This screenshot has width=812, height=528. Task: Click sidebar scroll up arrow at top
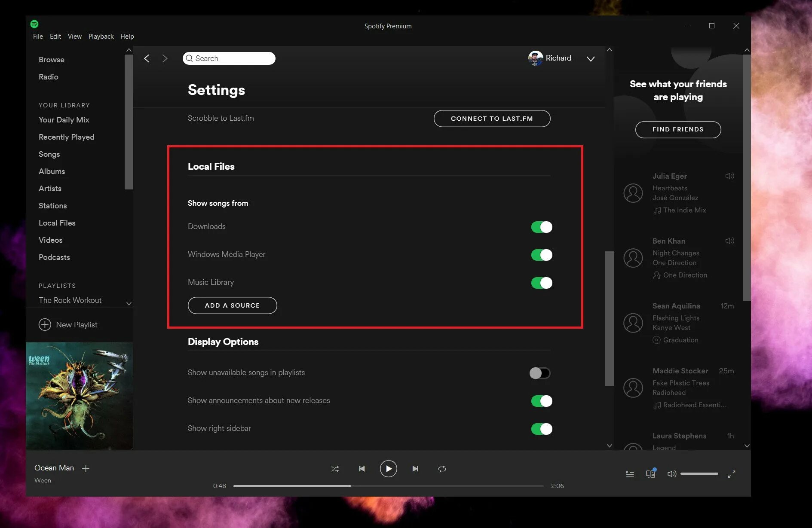tap(129, 50)
